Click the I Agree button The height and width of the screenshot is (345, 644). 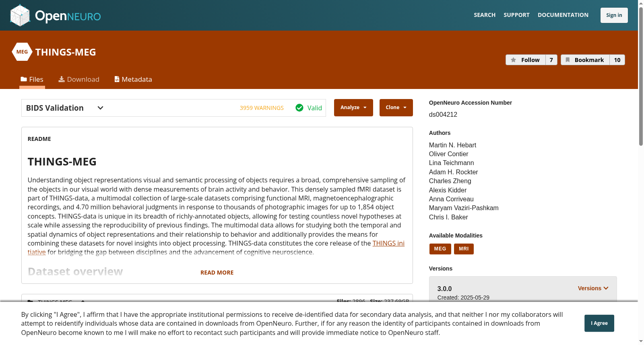599,323
